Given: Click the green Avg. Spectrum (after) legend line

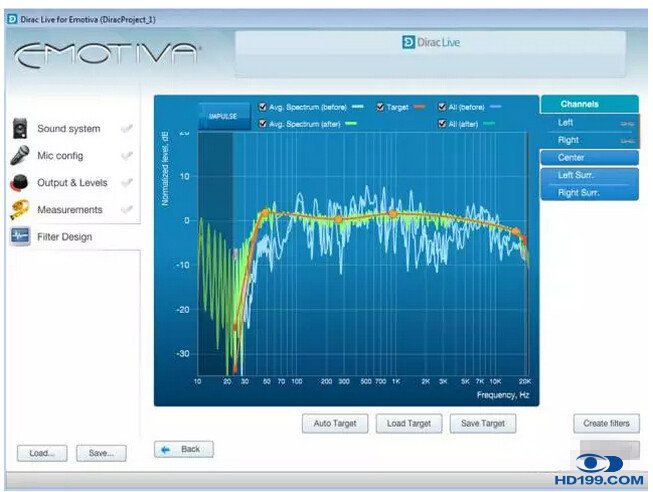Looking at the screenshot, I should click(x=351, y=124).
